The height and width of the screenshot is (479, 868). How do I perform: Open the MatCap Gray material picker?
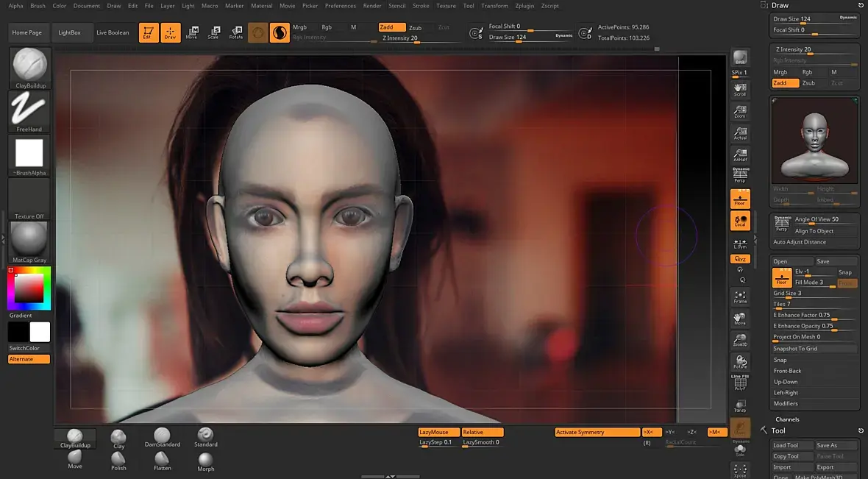pos(29,241)
